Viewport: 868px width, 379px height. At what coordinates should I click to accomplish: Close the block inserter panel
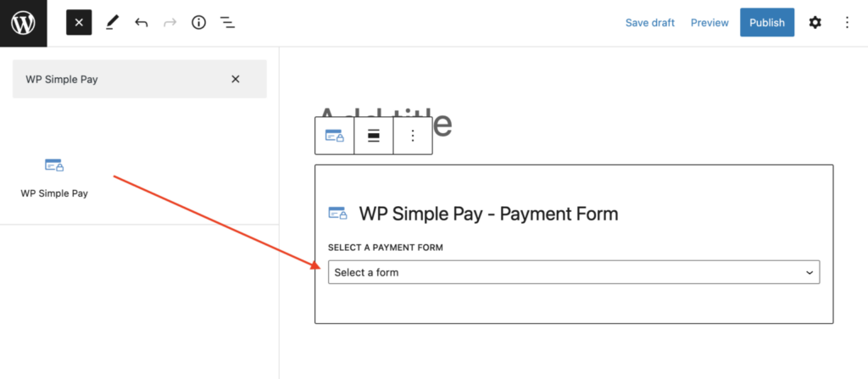pos(79,23)
